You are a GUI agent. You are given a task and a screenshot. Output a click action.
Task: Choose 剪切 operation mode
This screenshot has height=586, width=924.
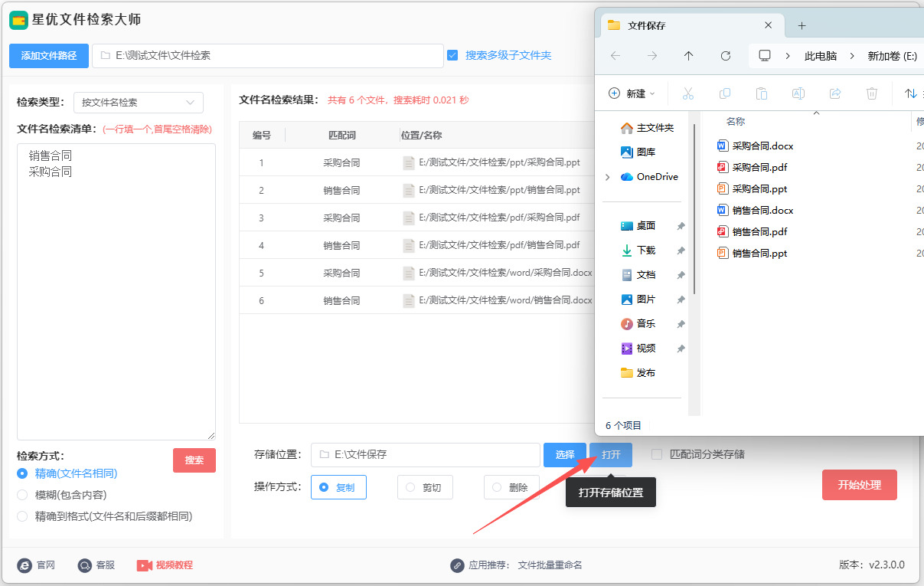click(x=425, y=487)
